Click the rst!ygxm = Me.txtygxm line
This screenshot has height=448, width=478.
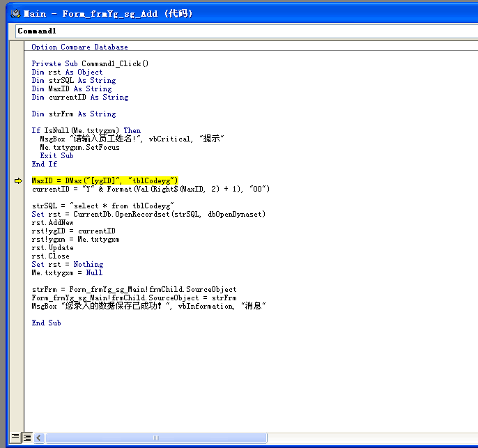75,240
